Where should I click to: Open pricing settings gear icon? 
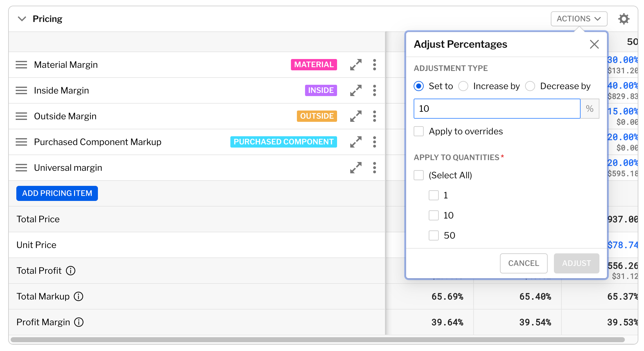[624, 19]
